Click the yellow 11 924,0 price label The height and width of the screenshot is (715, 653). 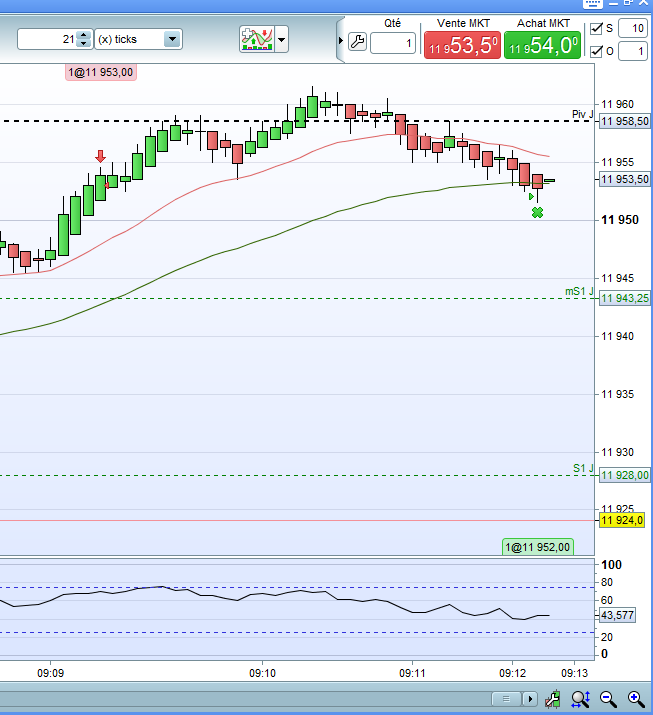tap(622, 520)
